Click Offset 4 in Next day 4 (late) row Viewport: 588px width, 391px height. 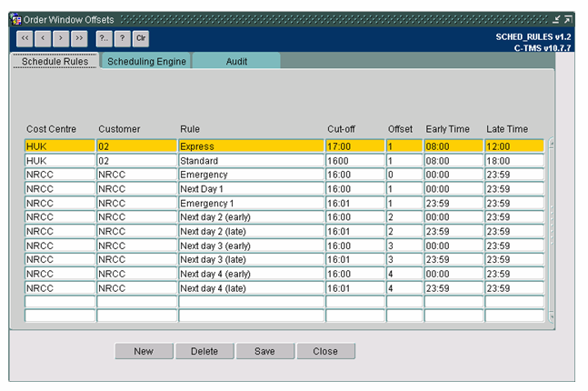pos(404,288)
